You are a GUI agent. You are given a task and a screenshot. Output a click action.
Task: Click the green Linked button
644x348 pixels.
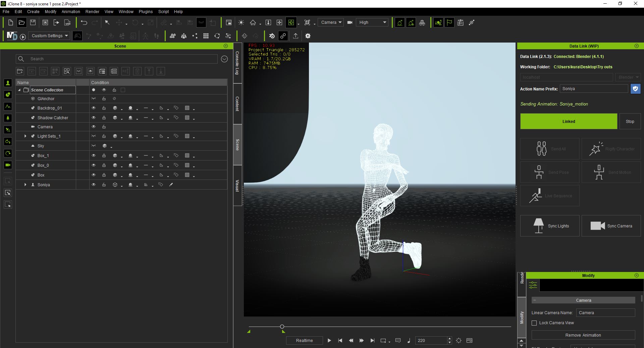coord(569,121)
